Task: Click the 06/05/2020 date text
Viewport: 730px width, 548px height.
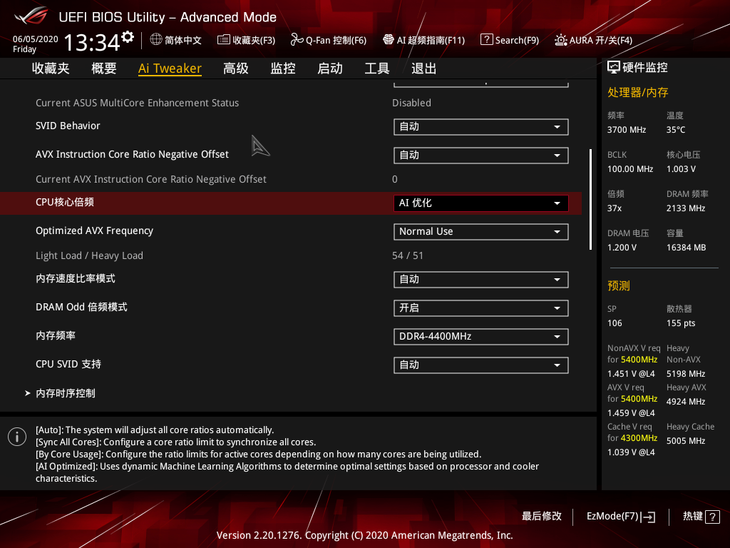Action: click(35, 39)
